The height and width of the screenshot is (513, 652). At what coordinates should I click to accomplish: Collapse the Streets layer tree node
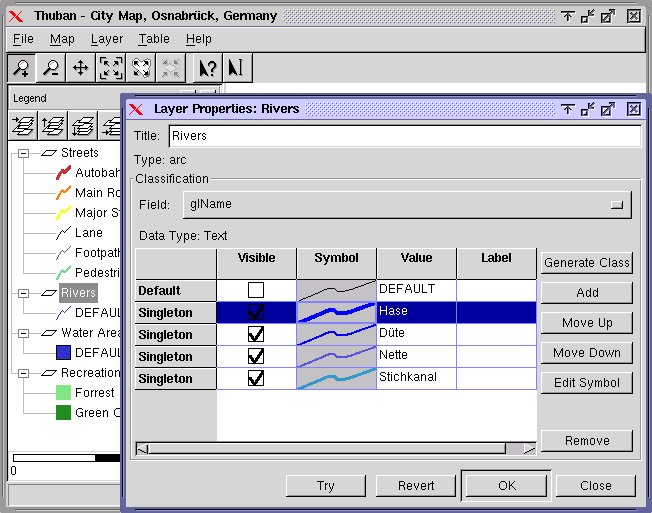pos(24,153)
